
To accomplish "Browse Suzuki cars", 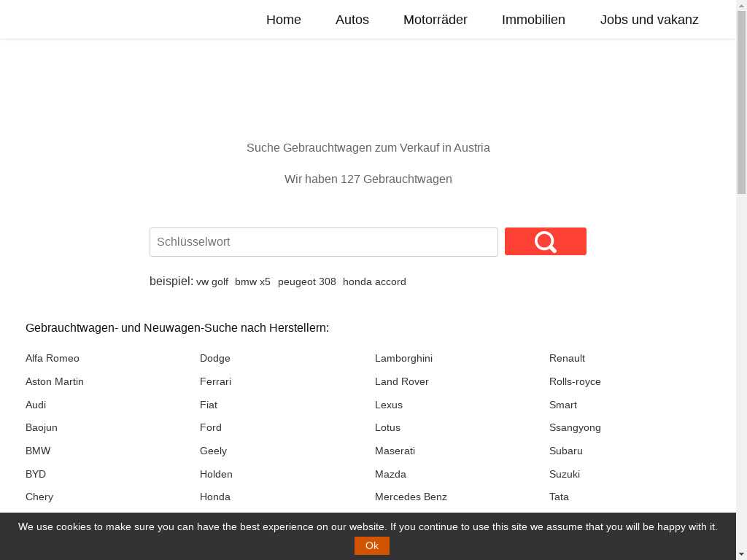I will pyautogui.click(x=564, y=474).
